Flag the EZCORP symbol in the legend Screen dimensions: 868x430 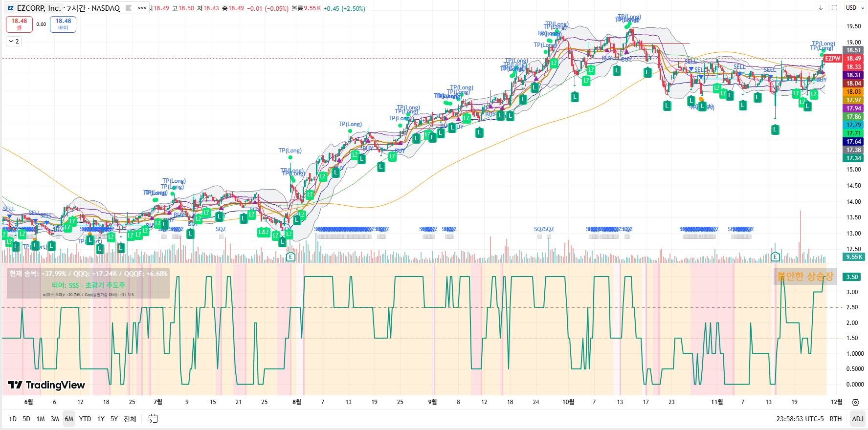click(129, 8)
